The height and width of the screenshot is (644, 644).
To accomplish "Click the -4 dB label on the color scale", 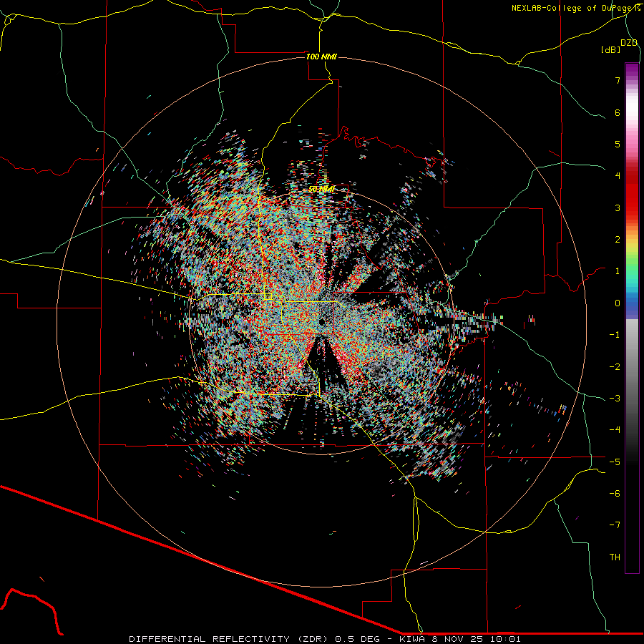I will (x=615, y=430).
